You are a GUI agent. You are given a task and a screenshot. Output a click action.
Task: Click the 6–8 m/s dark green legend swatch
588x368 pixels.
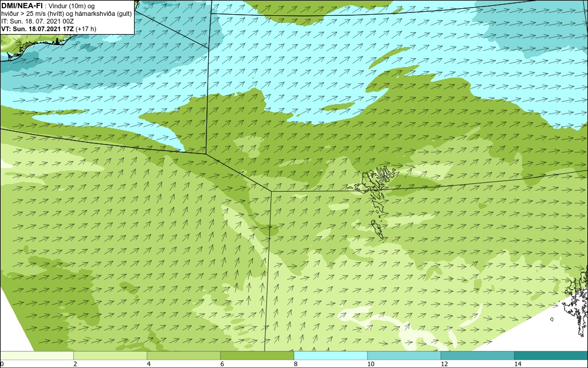coord(258,355)
